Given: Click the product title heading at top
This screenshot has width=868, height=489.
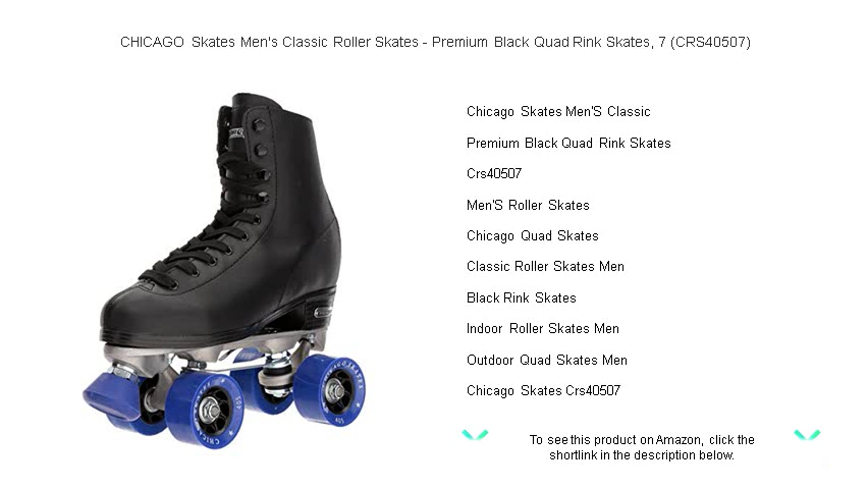Looking at the screenshot, I should click(435, 42).
